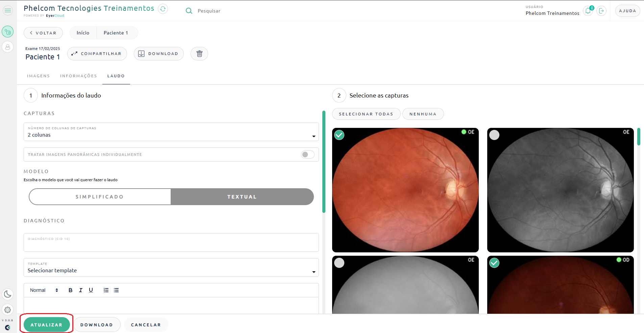Select the light gray OE capture
Image resolution: width=644 pixels, height=333 pixels.
(x=339, y=263)
